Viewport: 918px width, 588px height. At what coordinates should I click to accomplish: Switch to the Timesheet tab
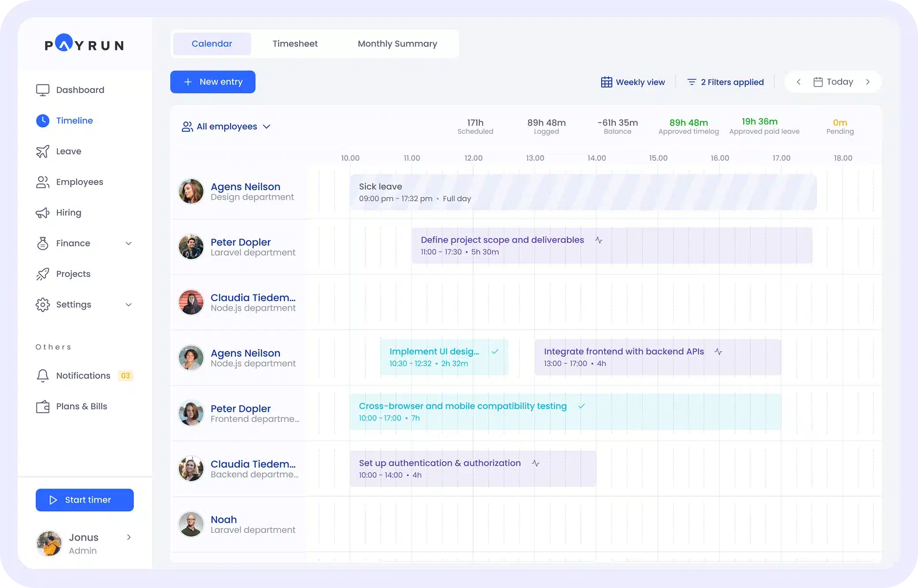click(x=295, y=44)
